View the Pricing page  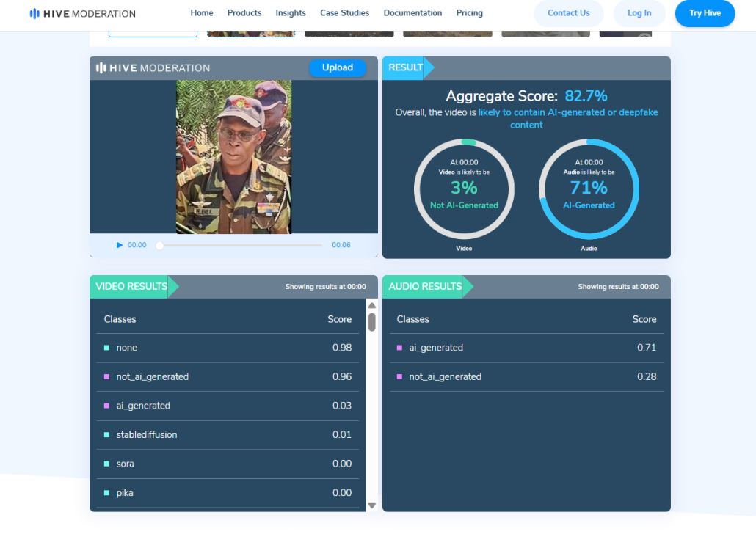click(469, 13)
